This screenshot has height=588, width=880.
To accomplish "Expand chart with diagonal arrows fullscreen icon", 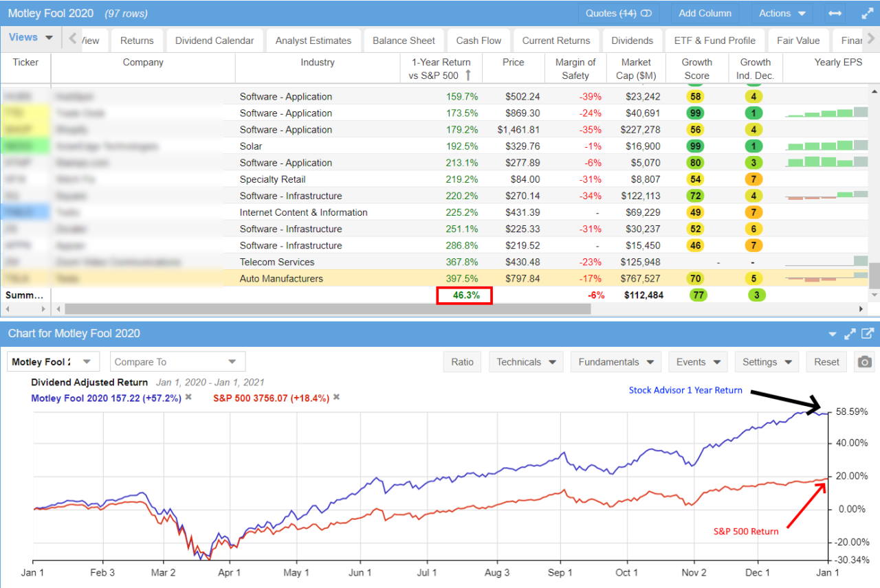I will [850, 333].
